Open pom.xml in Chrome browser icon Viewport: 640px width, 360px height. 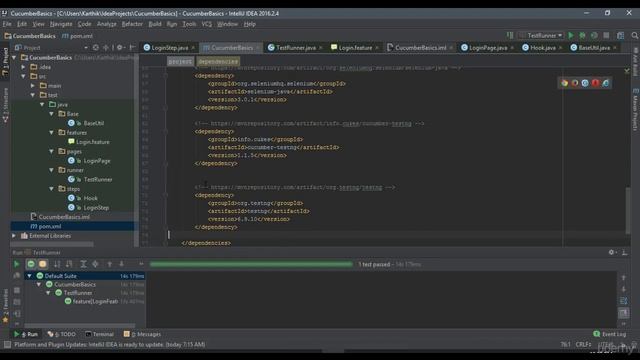[564, 83]
